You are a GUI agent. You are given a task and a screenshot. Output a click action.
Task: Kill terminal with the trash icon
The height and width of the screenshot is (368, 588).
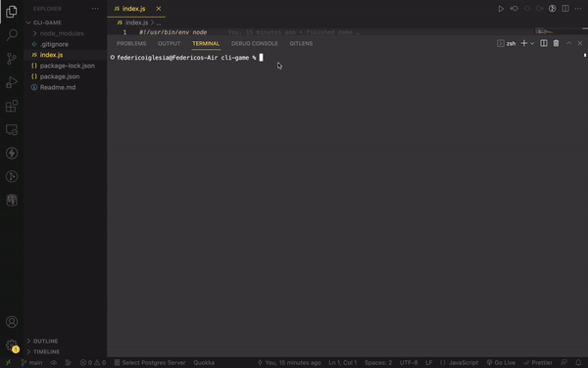coord(556,43)
